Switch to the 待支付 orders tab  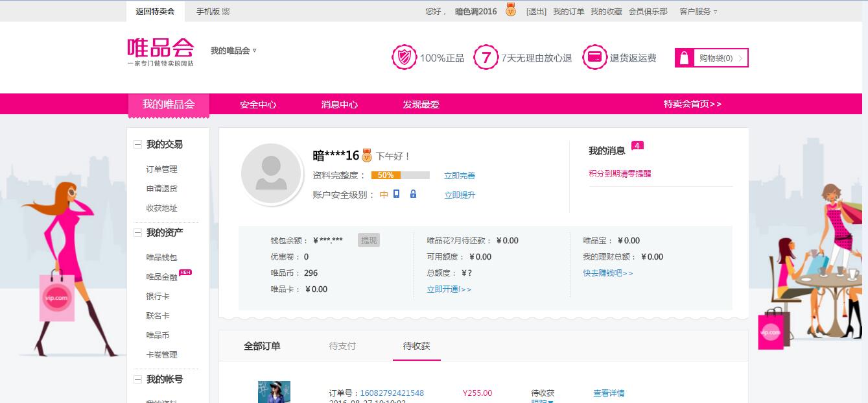[342, 346]
